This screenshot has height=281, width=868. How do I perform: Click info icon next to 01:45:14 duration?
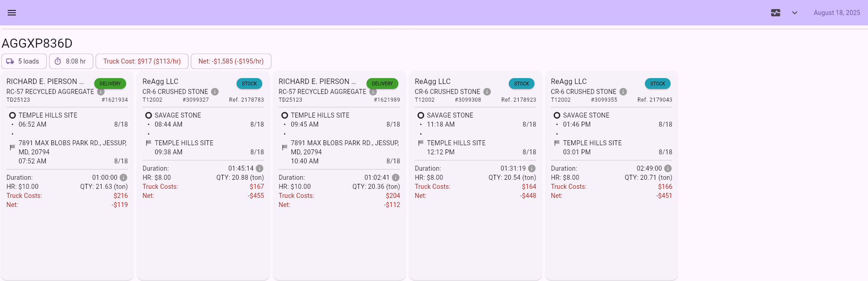pos(260,168)
